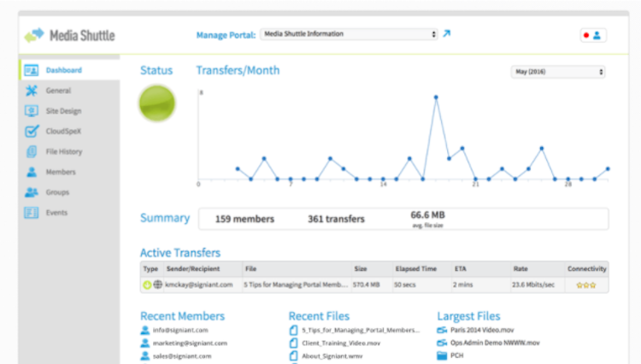This screenshot has height=364, width=641.
Task: Click the Media Shuttle arrows logo
Action: click(x=34, y=36)
